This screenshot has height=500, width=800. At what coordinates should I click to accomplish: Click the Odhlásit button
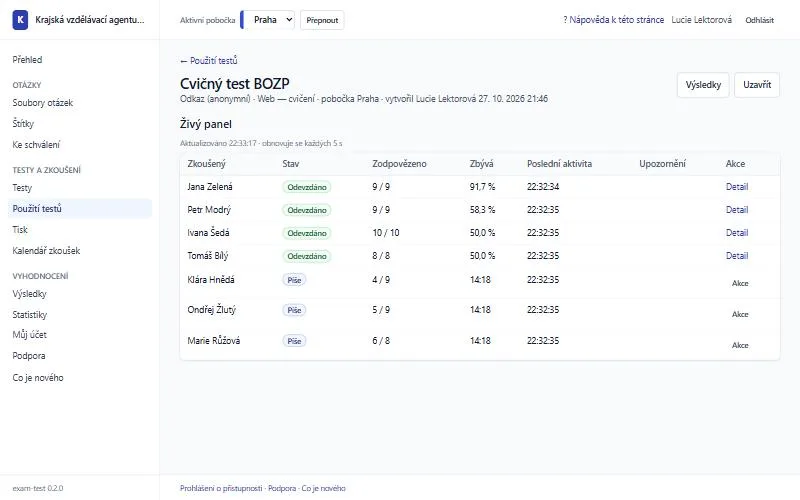pos(759,20)
